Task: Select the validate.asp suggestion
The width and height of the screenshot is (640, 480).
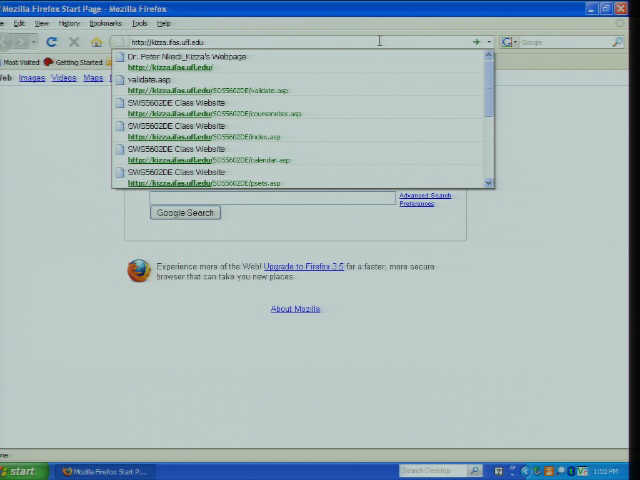Action: coord(298,85)
